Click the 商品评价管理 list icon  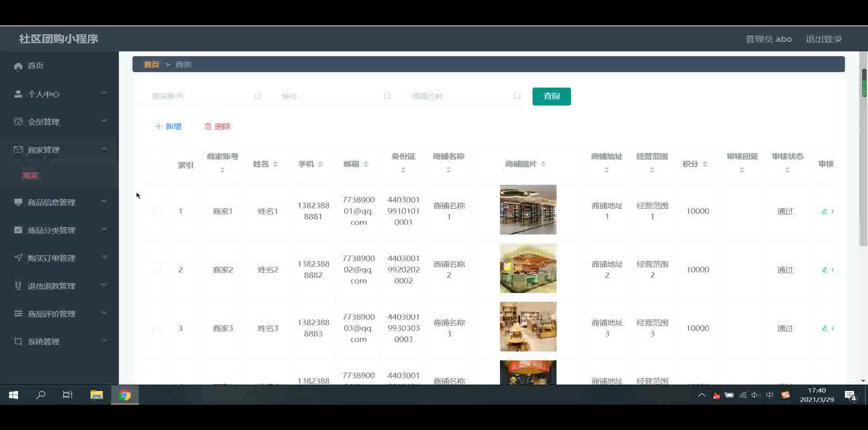[x=18, y=313]
